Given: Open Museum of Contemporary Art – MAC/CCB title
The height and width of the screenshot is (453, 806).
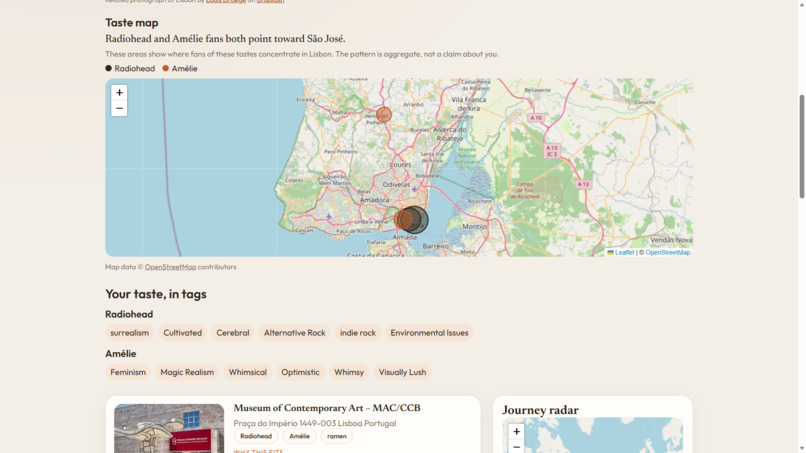Looking at the screenshot, I should pyautogui.click(x=327, y=408).
